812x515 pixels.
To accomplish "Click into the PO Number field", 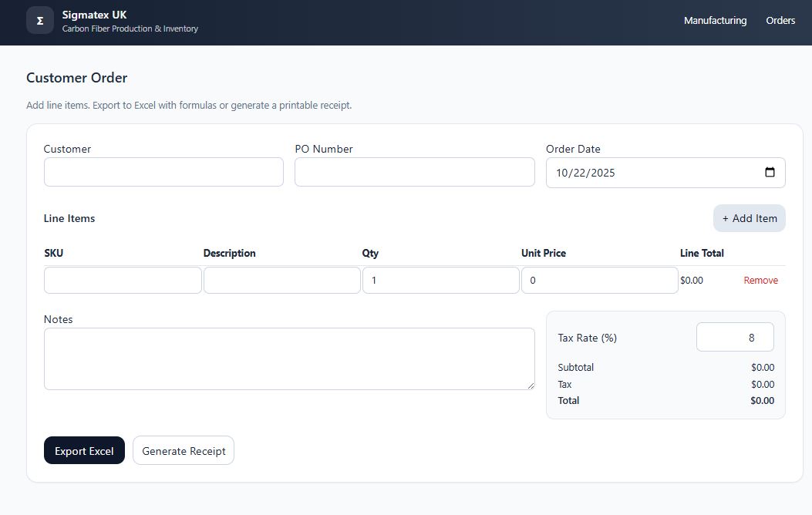I will (414, 173).
